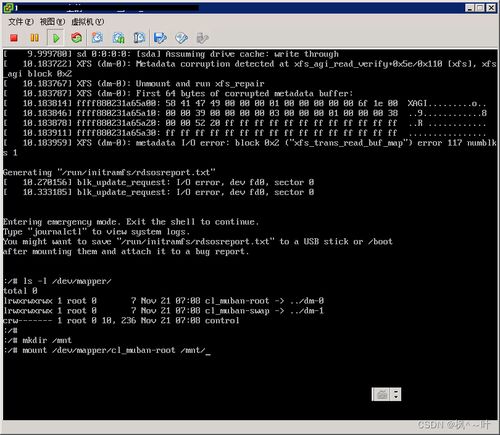500x435 pixels.
Task: Take a snapshot of the virtual machine
Action: (x=97, y=38)
